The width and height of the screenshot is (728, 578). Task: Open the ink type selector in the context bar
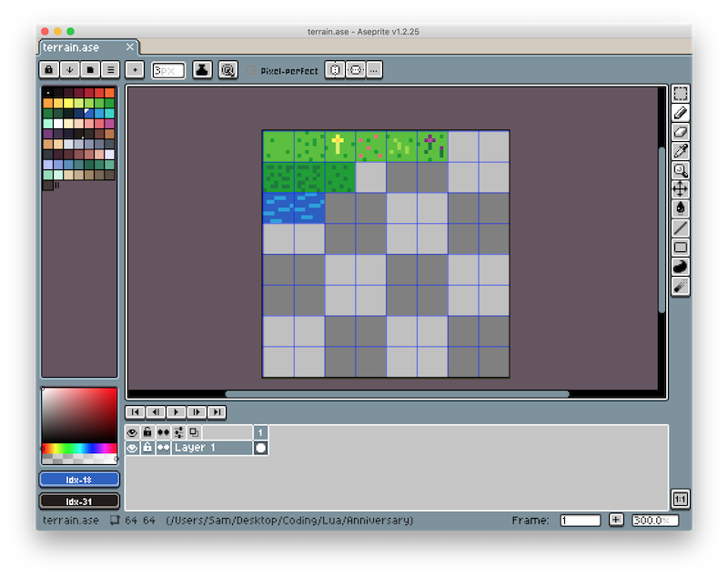202,70
